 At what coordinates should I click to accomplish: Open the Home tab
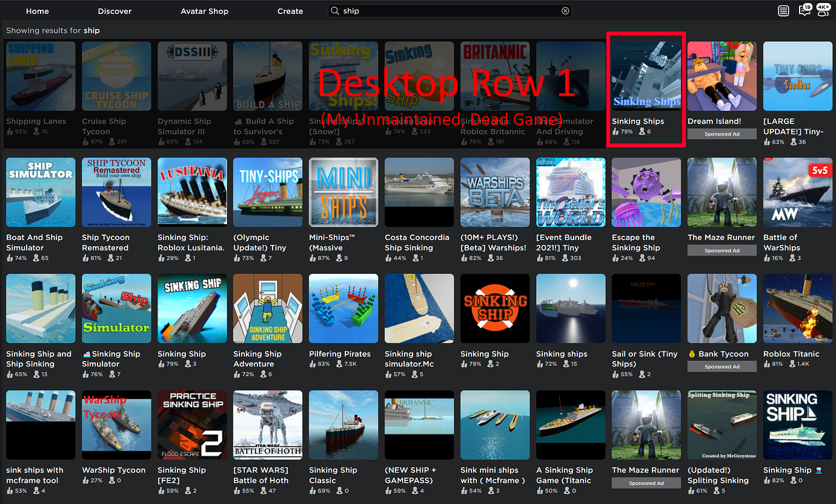38,11
